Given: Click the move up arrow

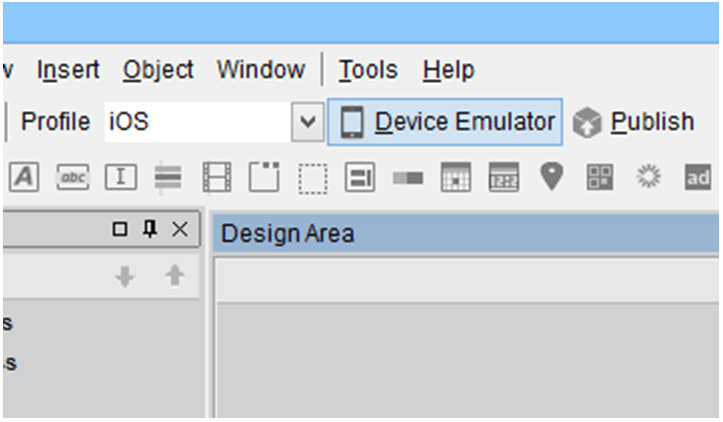Looking at the screenshot, I should [174, 275].
